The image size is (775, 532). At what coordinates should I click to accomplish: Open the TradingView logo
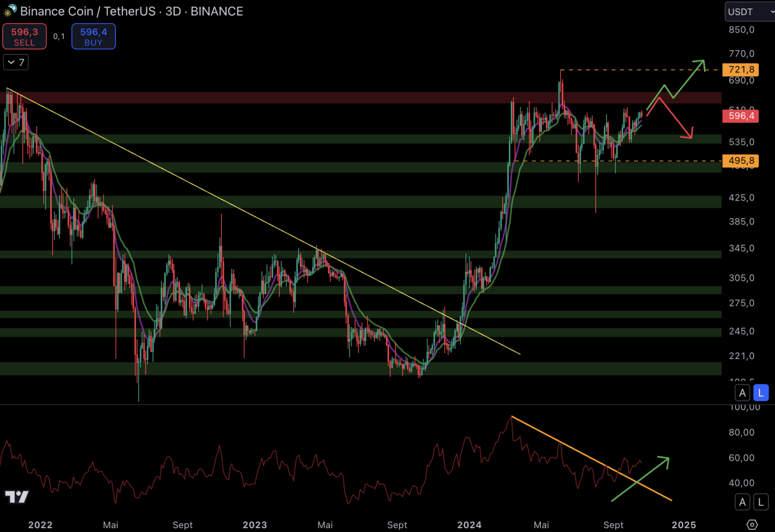point(17,497)
